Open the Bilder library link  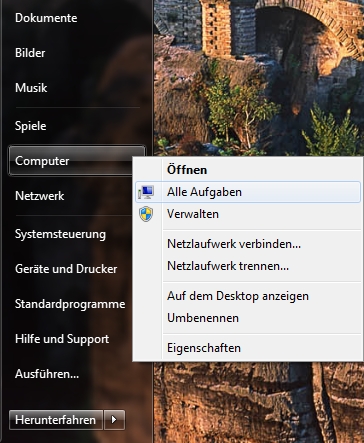pyautogui.click(x=30, y=53)
